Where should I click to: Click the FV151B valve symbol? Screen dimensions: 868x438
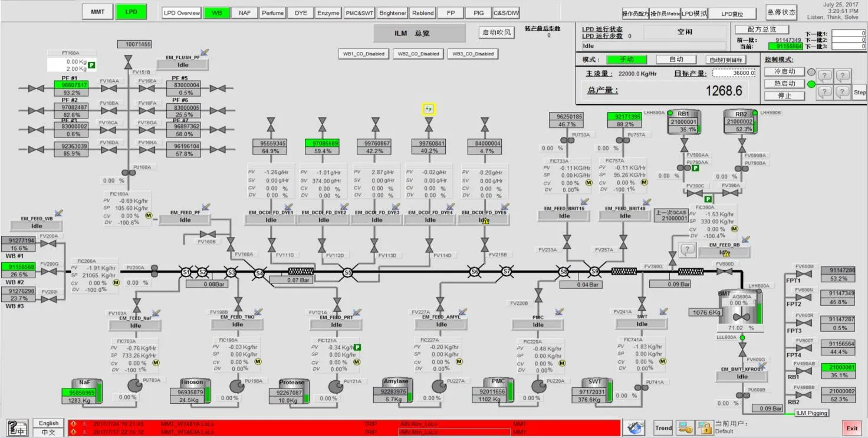128,61
